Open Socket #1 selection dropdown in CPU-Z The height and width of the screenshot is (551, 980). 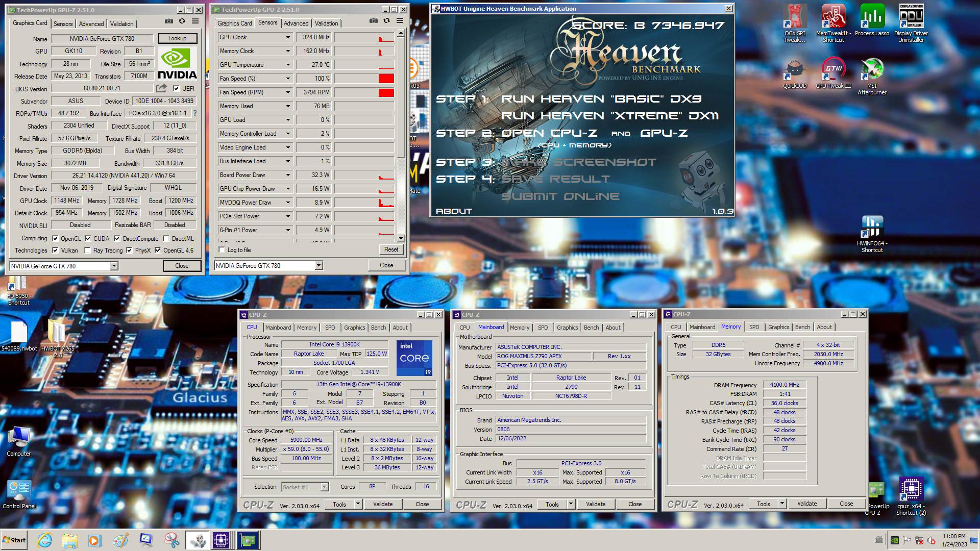(324, 487)
